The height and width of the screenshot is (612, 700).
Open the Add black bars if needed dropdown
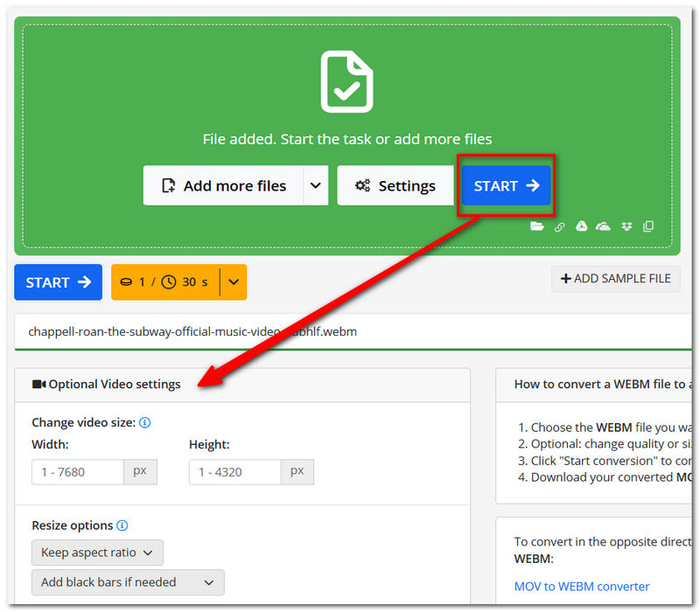(x=128, y=582)
